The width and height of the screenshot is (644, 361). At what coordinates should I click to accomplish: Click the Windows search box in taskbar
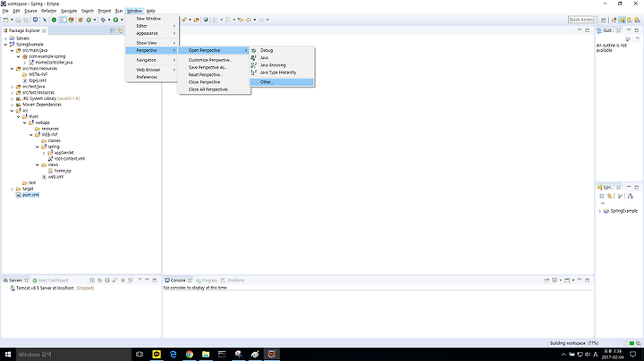(73, 354)
